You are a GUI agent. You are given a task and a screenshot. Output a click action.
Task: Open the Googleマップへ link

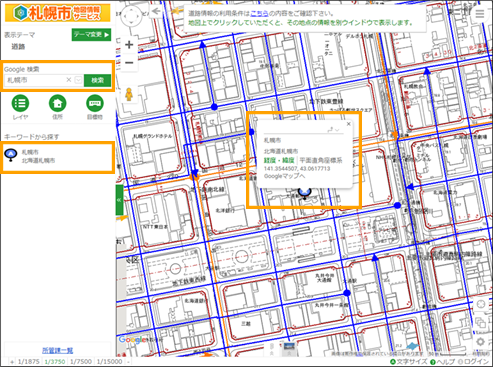(x=284, y=176)
